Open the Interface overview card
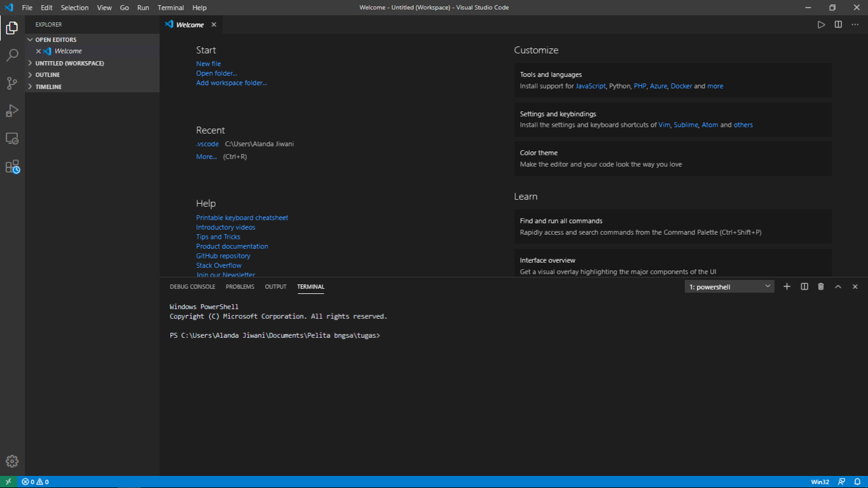This screenshot has height=488, width=868. [673, 263]
